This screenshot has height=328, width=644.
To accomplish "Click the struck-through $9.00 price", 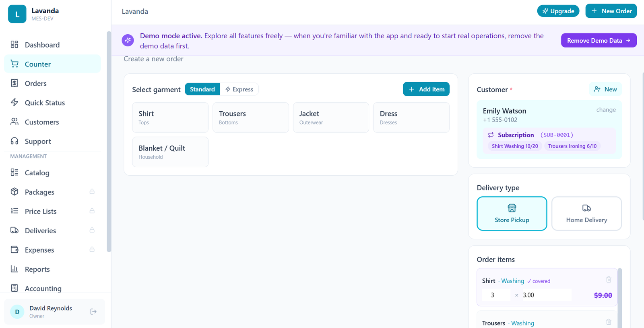I will (x=603, y=295).
